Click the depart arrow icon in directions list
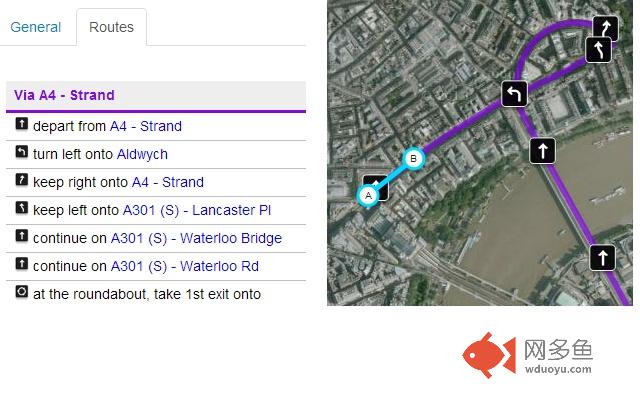640x400 pixels. click(x=22, y=126)
